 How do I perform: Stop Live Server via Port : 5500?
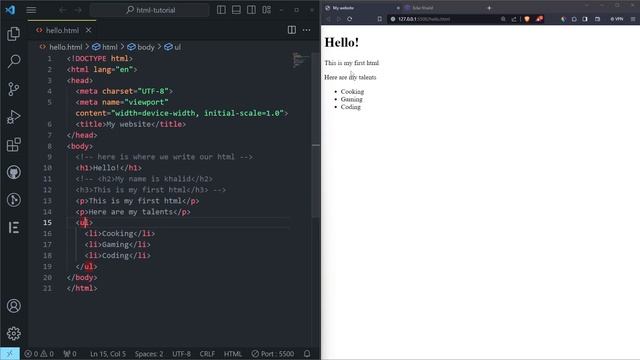tap(273, 354)
